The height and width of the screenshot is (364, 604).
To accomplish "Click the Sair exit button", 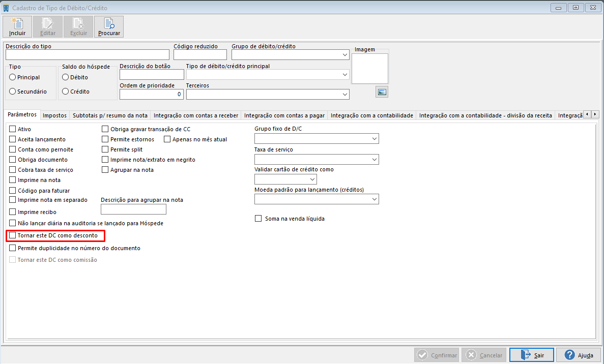I will click(532, 355).
